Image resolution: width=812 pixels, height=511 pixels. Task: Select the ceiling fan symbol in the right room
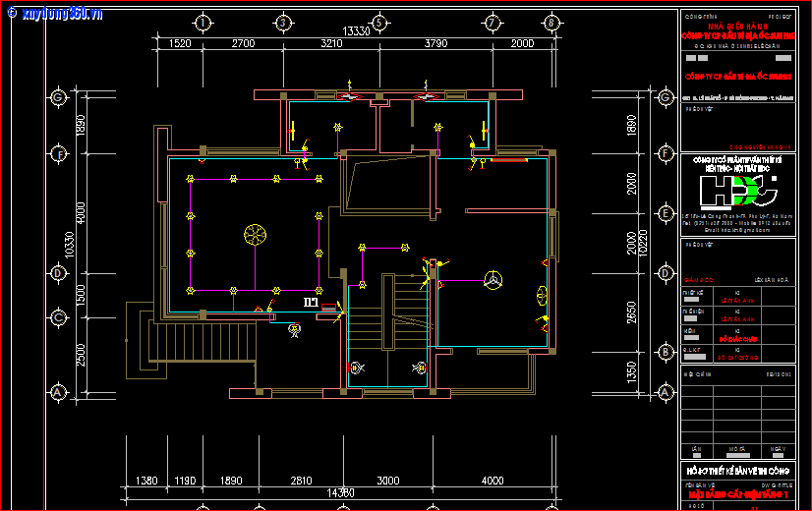tap(490, 279)
